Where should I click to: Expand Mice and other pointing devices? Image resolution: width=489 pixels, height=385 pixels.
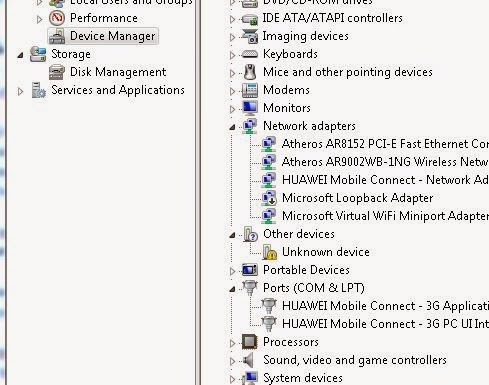pyautogui.click(x=232, y=73)
